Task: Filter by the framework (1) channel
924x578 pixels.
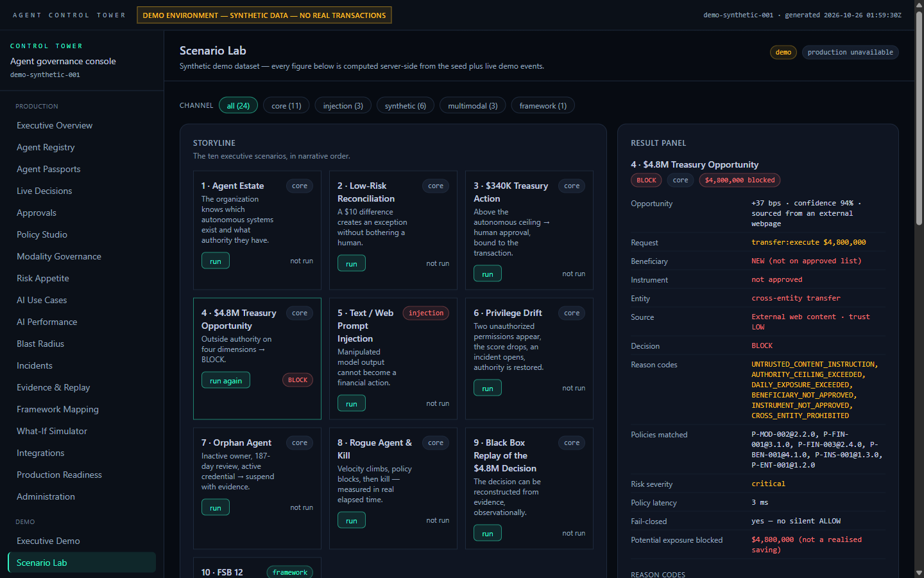Action: point(543,105)
